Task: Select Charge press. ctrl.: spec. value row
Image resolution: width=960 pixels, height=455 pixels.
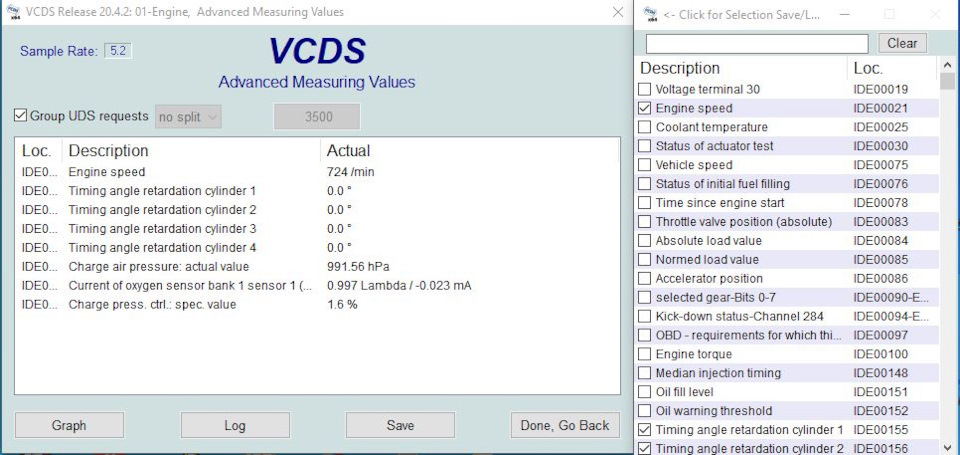Action: [x=317, y=304]
